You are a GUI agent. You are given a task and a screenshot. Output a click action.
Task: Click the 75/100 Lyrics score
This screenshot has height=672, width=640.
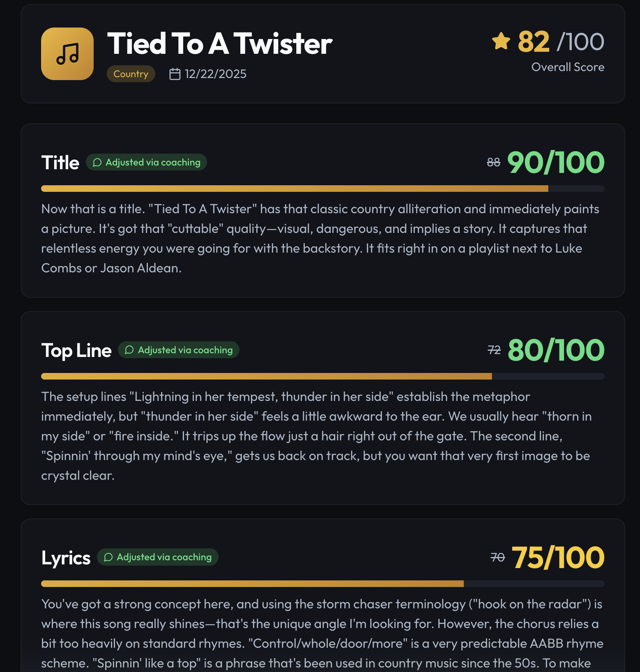pos(558,558)
